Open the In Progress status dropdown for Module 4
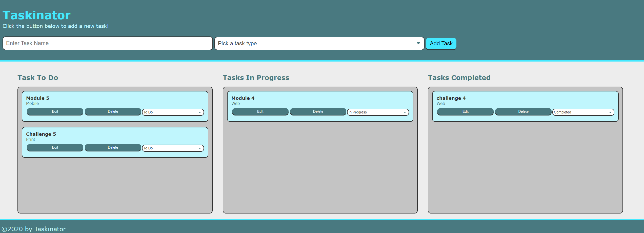 [x=378, y=112]
